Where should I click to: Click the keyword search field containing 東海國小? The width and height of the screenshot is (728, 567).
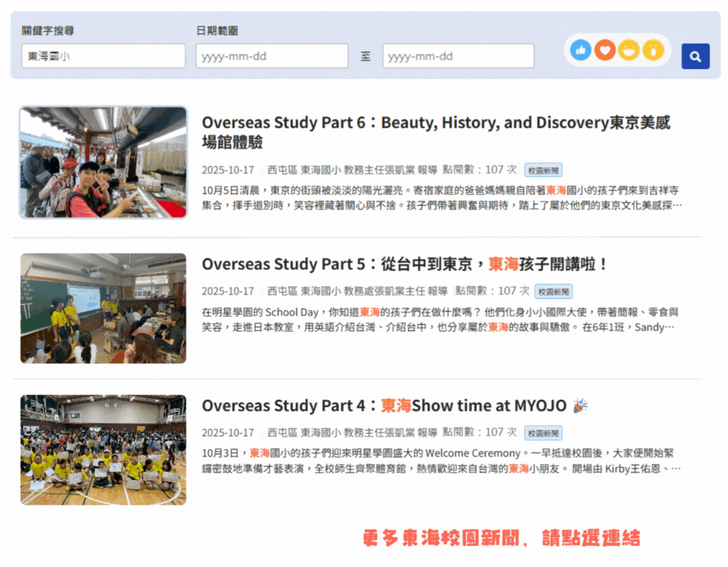103,56
